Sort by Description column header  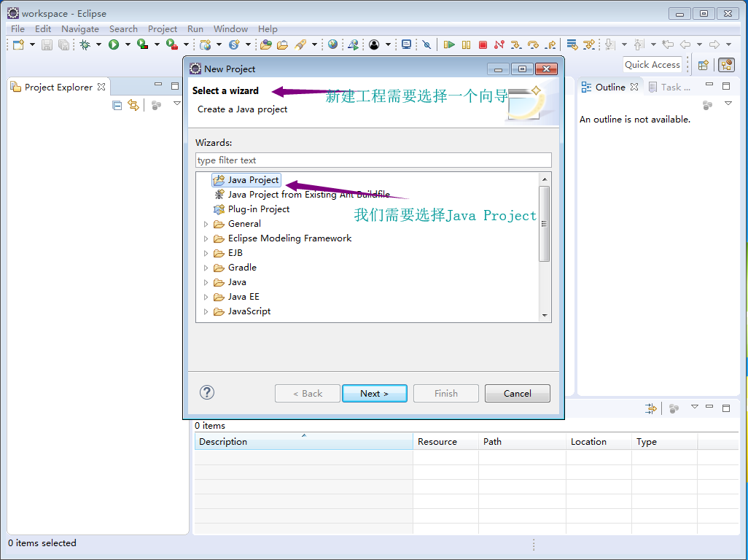(x=304, y=442)
